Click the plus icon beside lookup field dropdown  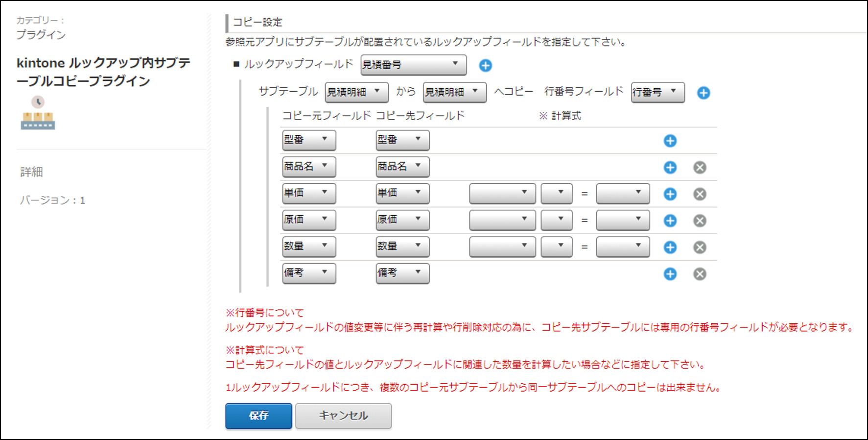[485, 66]
